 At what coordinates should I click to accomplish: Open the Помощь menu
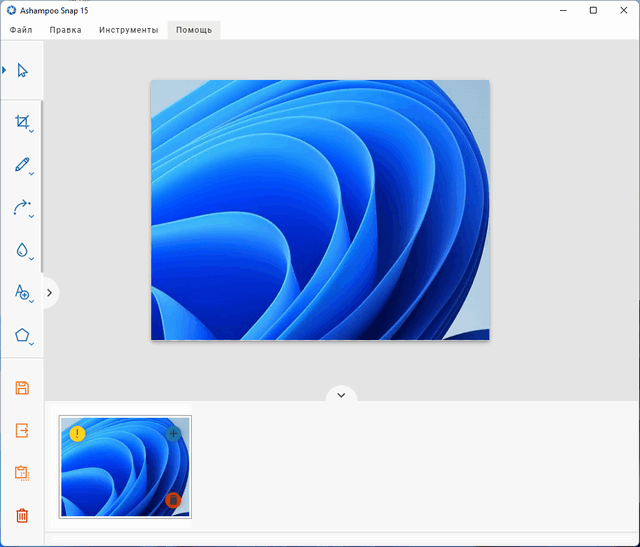tap(194, 30)
